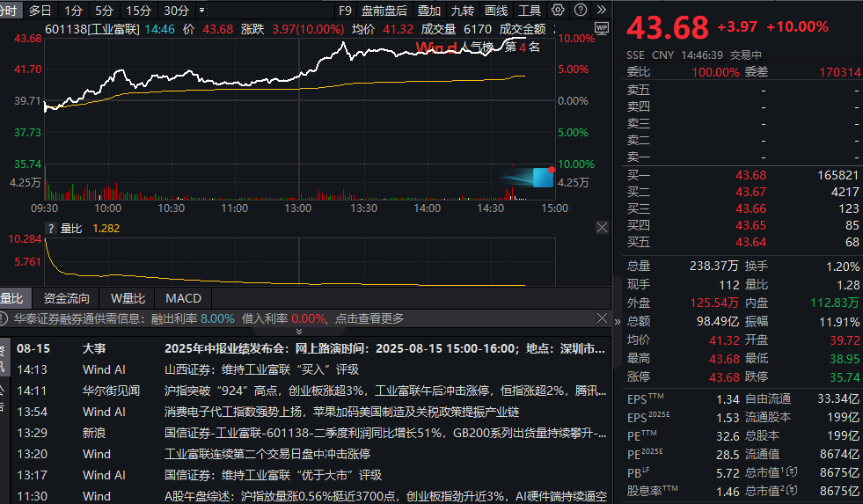The image size is (863, 504).
Task: Open 消费电子代工指数强势上扬 news
Action: [x=341, y=412]
